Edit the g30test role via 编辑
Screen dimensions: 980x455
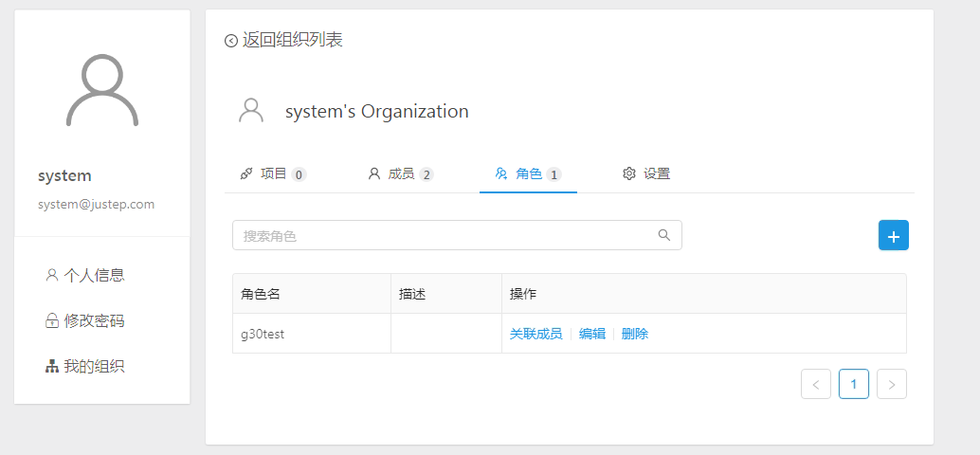coord(591,334)
